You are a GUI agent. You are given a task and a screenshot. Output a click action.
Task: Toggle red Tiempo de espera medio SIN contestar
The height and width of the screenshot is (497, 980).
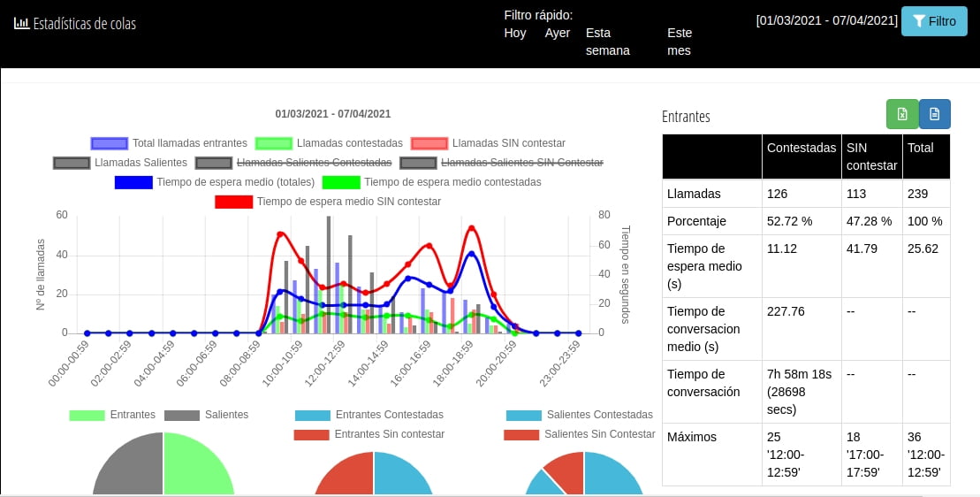[x=233, y=202]
